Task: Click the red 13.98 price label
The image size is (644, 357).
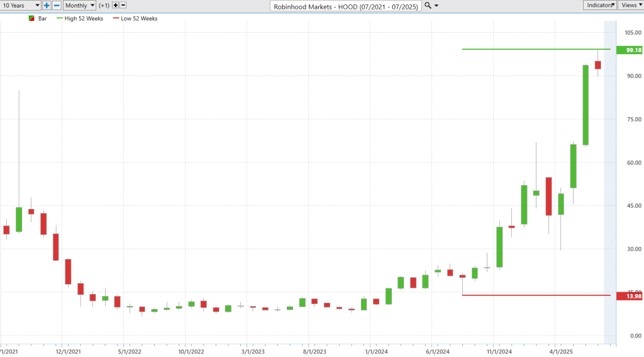Action: 629,296
